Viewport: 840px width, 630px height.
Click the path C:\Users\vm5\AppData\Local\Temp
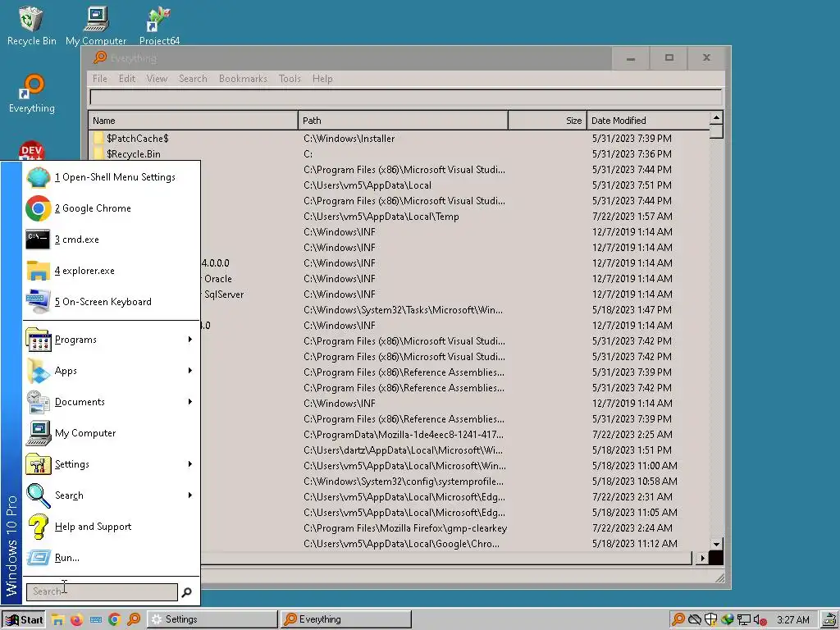click(381, 217)
